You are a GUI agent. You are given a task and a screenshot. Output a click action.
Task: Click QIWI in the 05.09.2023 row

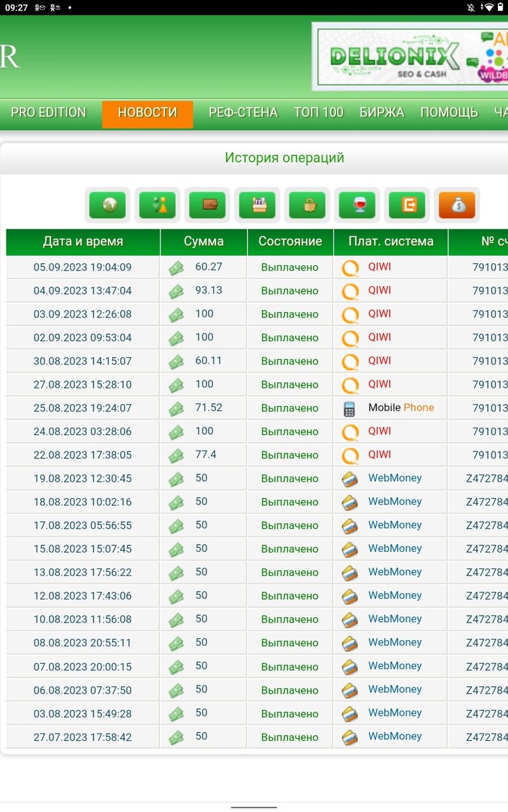click(379, 267)
